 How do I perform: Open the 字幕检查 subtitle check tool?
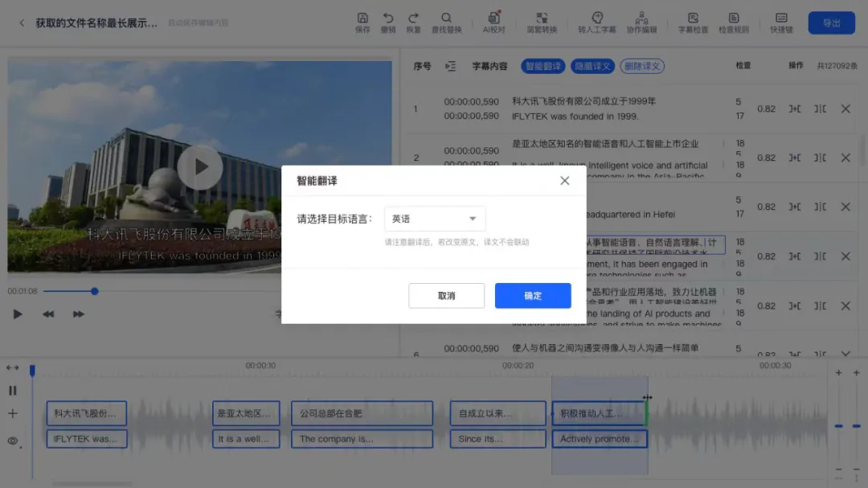click(x=693, y=18)
